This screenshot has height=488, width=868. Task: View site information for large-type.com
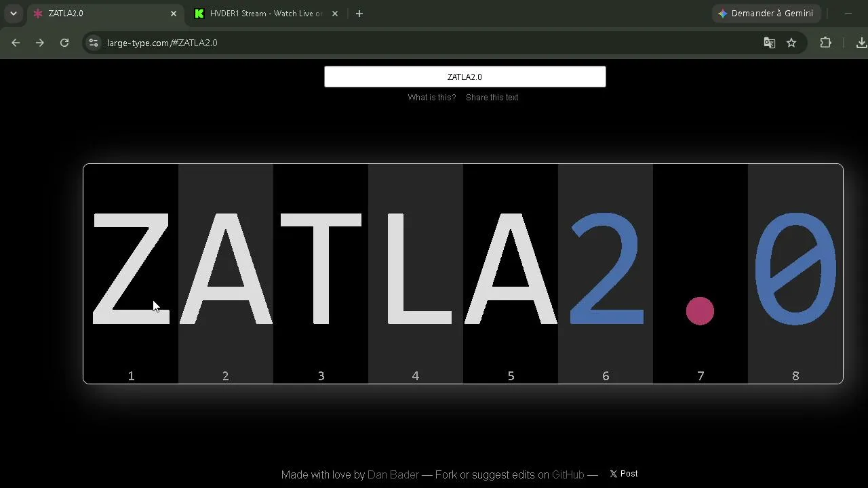click(x=94, y=43)
